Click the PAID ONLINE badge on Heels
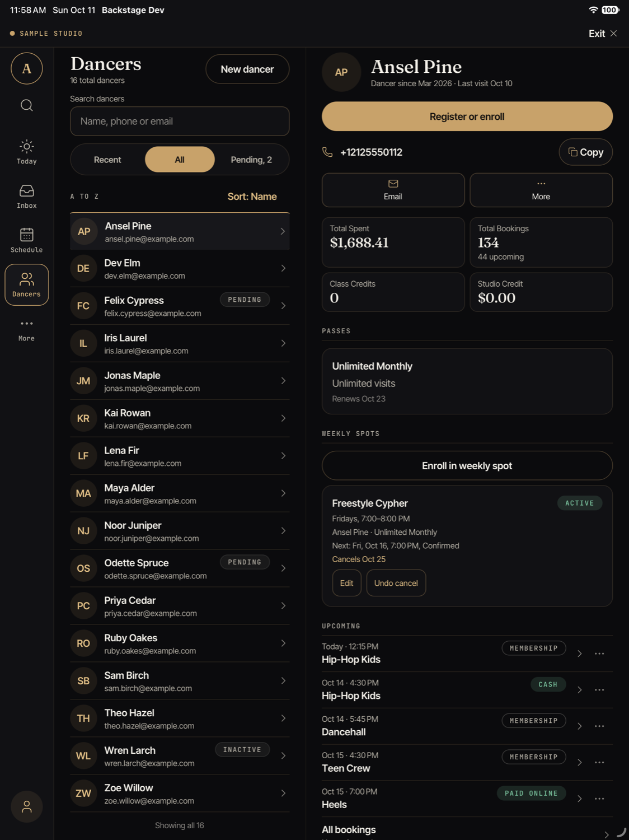The width and height of the screenshot is (629, 840). pos(531,793)
